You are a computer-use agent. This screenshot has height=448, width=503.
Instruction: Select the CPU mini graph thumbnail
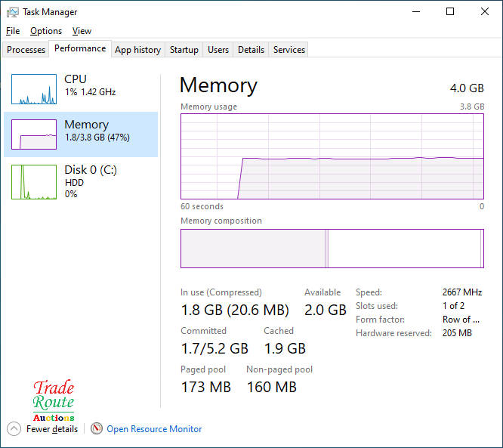click(34, 89)
